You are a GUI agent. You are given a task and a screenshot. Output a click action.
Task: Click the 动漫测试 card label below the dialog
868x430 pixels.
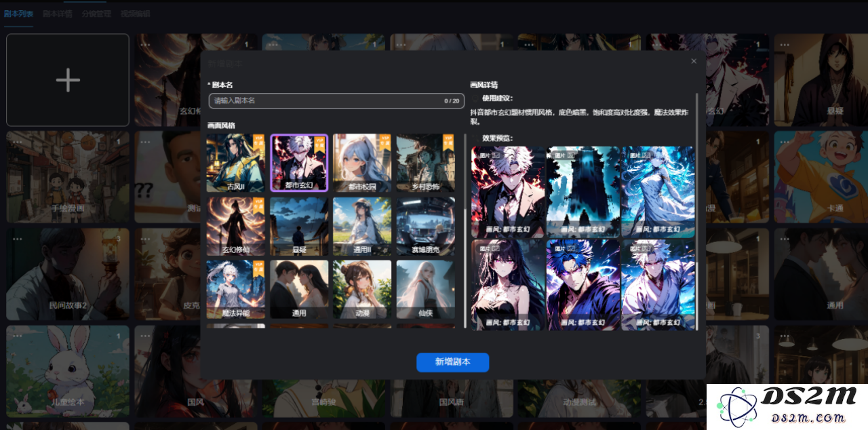coord(580,402)
